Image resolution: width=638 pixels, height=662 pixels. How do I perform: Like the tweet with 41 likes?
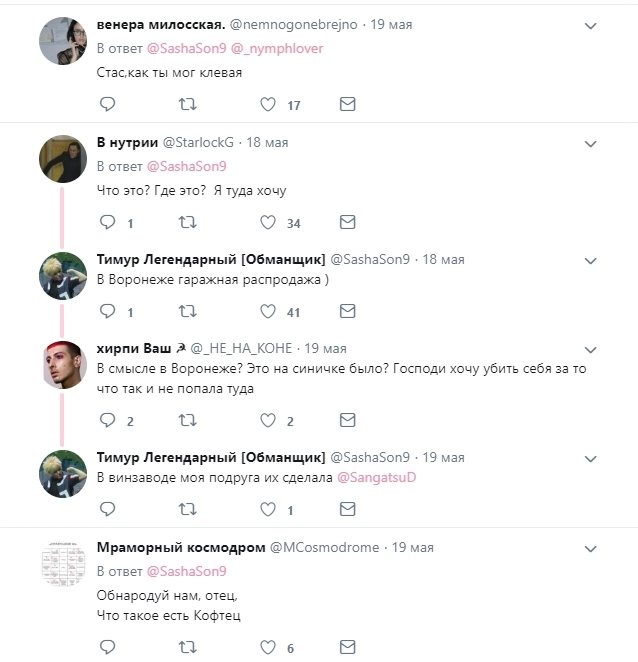point(268,312)
